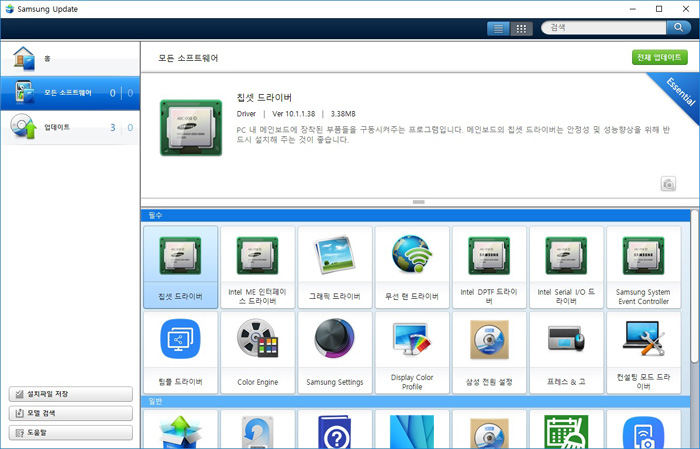Screen dimensions: 700x449
Task: Click the 전체 업데이트 green button
Action: click(660, 58)
